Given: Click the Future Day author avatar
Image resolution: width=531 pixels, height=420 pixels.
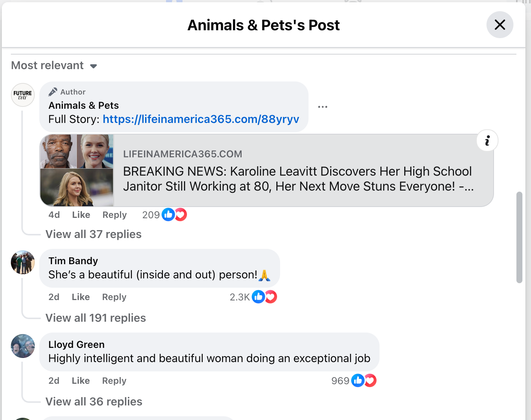Looking at the screenshot, I should click(23, 95).
